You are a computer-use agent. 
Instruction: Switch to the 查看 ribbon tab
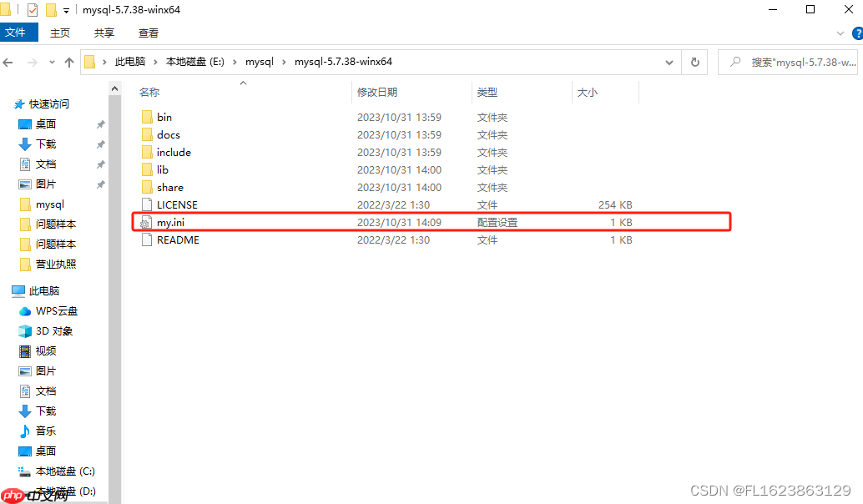click(148, 33)
